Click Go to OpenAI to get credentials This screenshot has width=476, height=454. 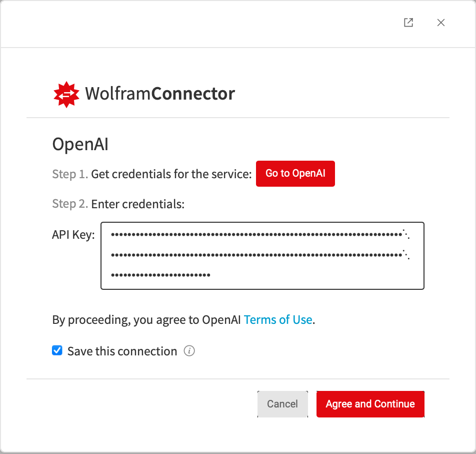[295, 174]
